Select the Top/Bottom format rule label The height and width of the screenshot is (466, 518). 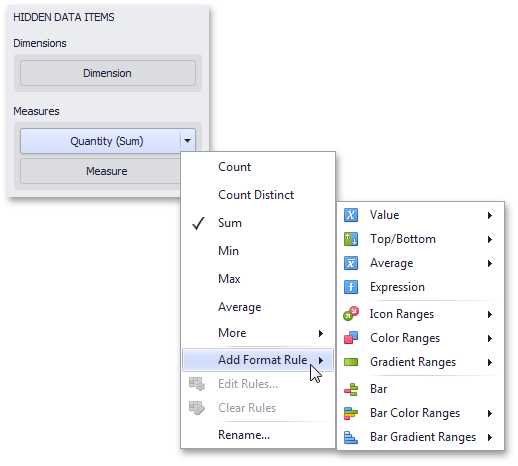(403, 239)
